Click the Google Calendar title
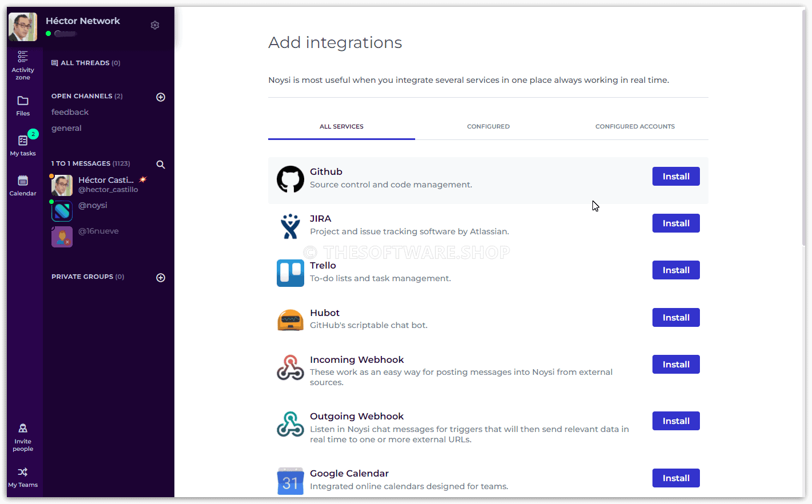 coord(349,474)
